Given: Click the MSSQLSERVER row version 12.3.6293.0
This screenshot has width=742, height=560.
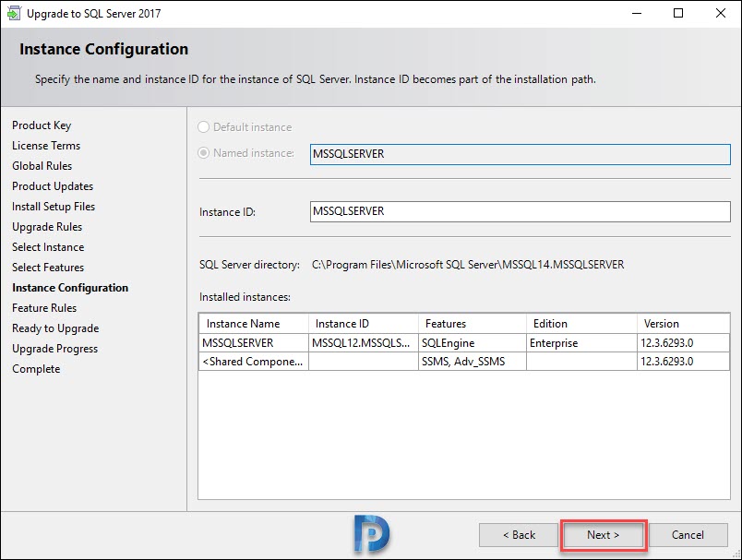Looking at the screenshot, I should [x=683, y=343].
